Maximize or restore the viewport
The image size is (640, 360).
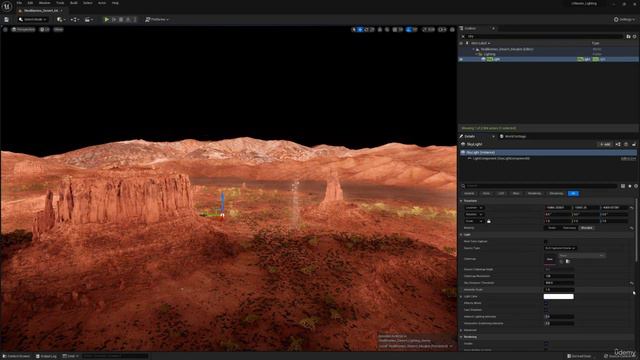452,29
